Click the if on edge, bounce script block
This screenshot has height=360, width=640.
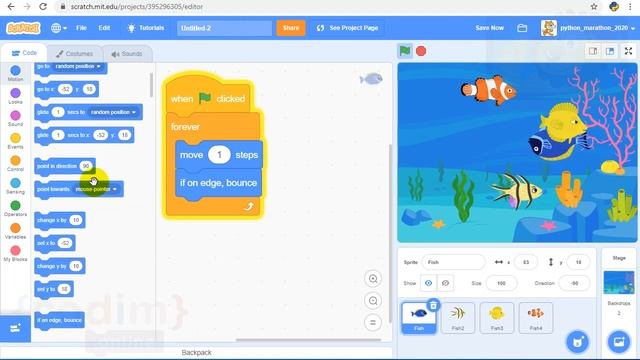(218, 183)
